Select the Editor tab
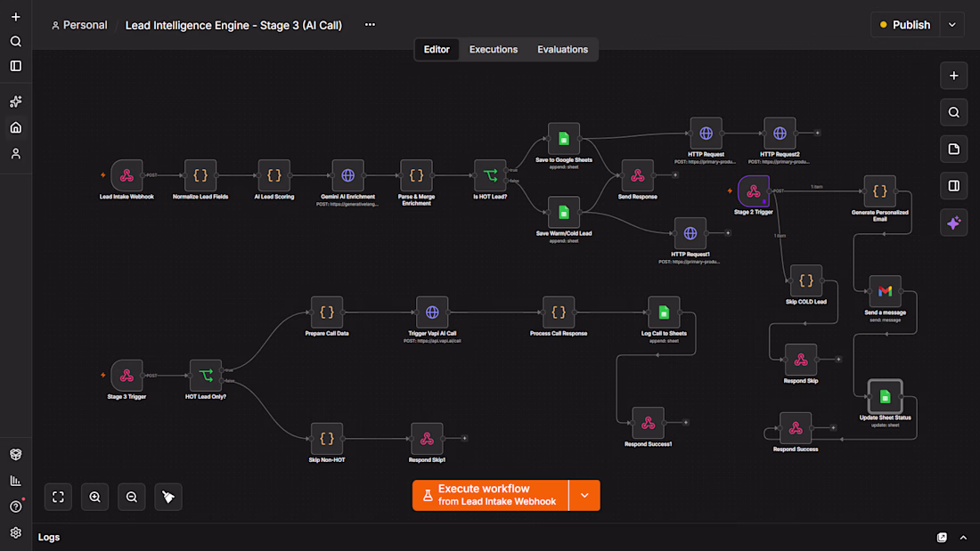 [437, 49]
